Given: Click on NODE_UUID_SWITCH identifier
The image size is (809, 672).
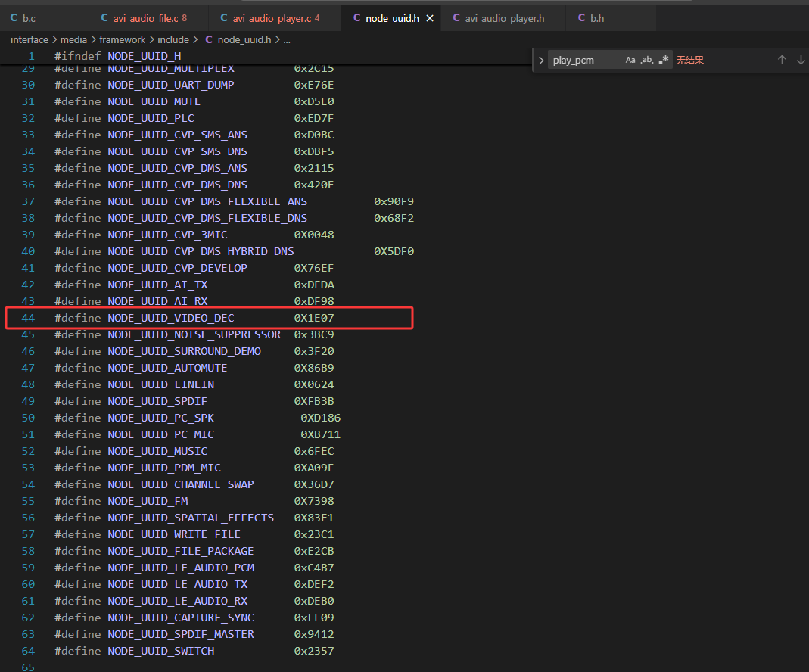Looking at the screenshot, I should tap(161, 651).
